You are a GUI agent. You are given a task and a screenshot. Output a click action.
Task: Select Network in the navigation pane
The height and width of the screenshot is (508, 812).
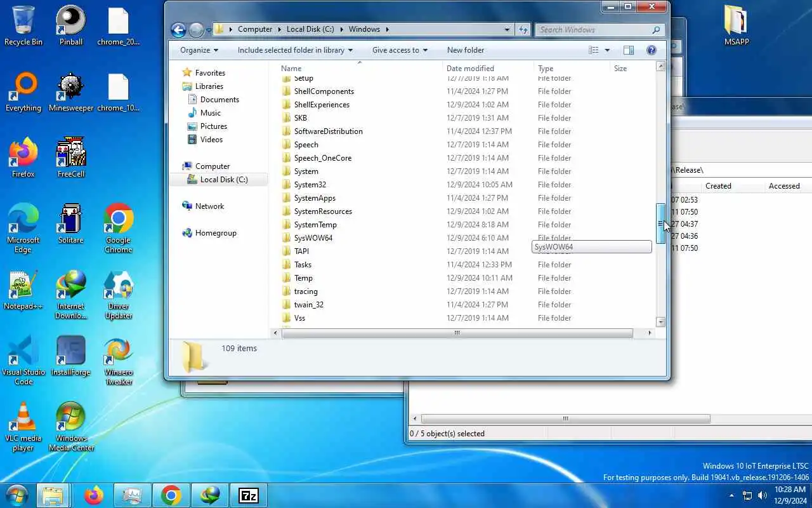pyautogui.click(x=209, y=206)
